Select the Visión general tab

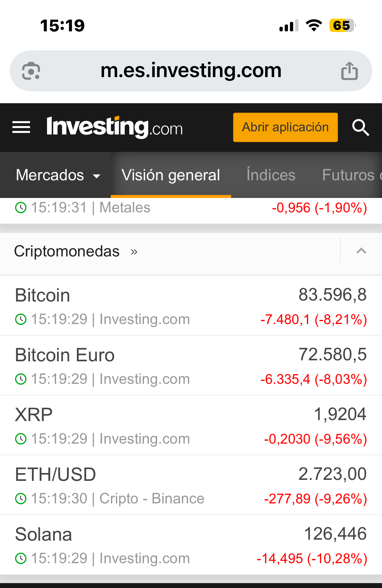click(x=171, y=175)
